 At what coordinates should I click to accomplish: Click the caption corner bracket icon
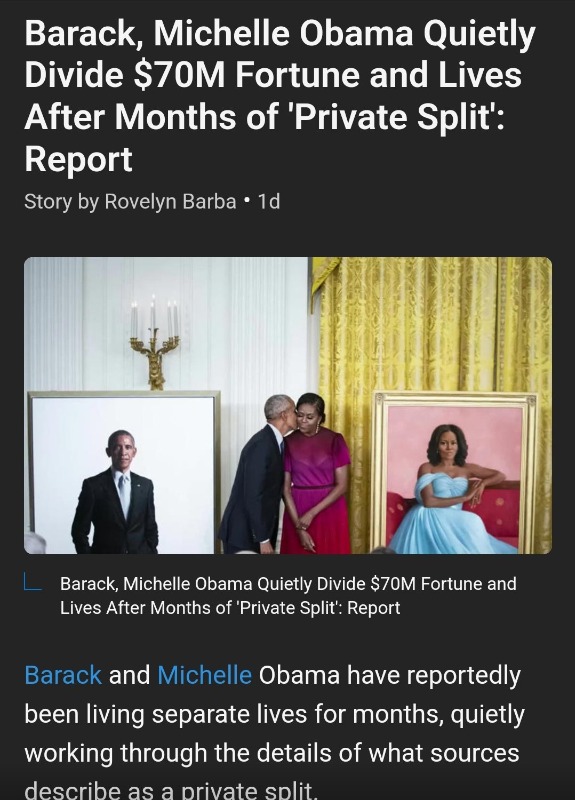point(33,581)
